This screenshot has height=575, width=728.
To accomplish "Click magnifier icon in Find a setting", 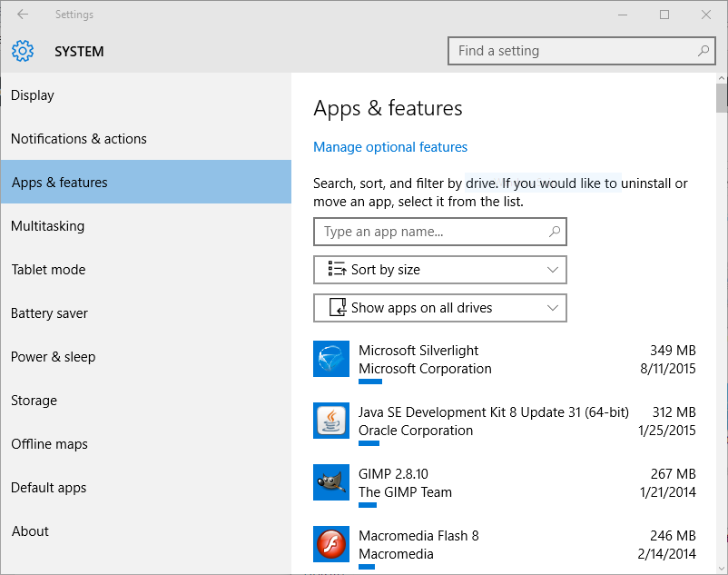I will click(x=703, y=51).
